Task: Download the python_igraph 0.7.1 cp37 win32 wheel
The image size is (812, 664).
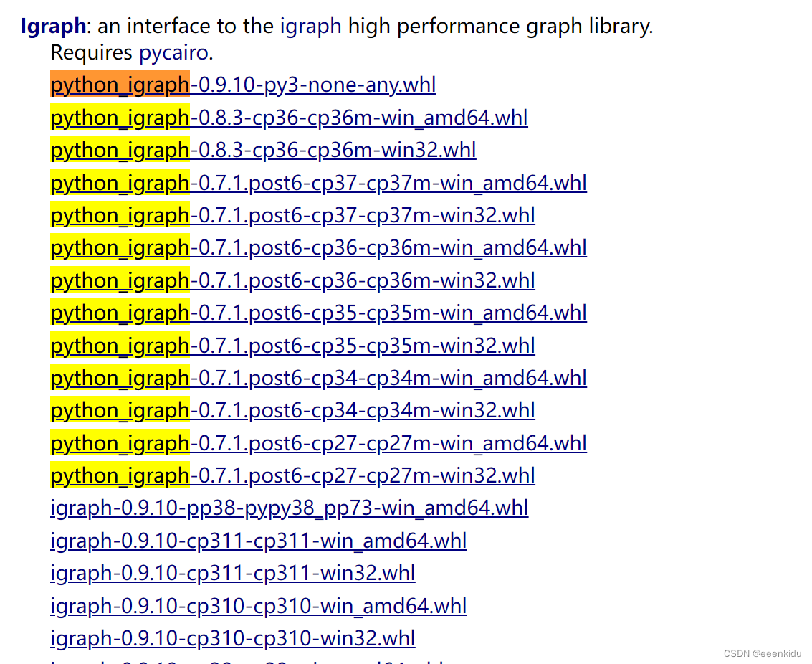Action: 292,215
